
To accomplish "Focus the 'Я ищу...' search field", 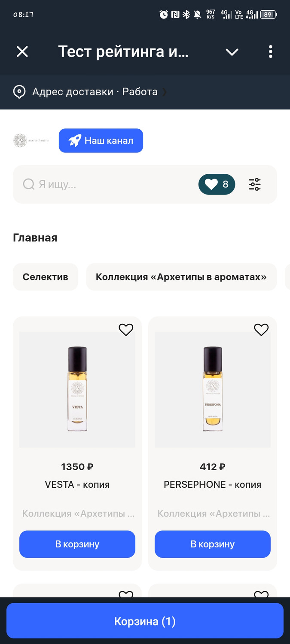I will [x=107, y=185].
